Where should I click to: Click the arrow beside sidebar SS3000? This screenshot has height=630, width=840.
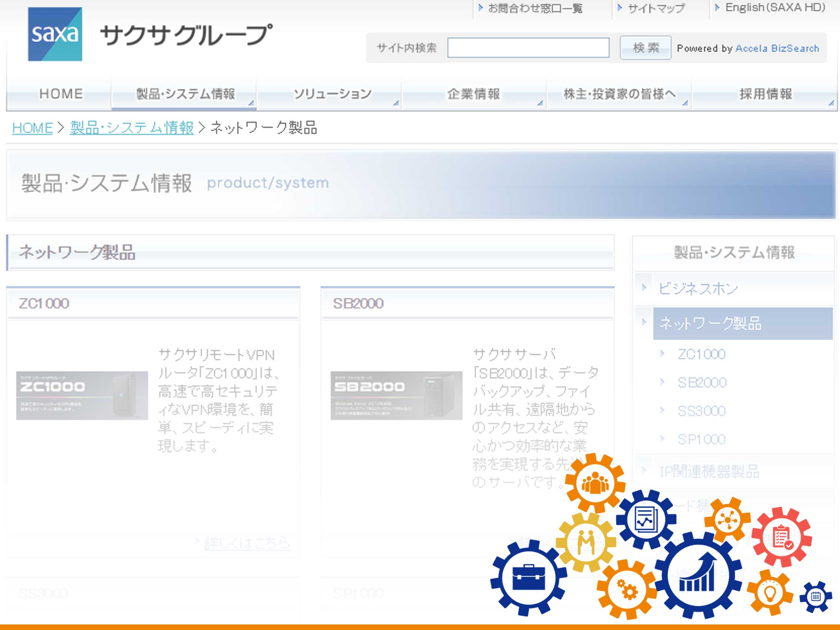[662, 410]
